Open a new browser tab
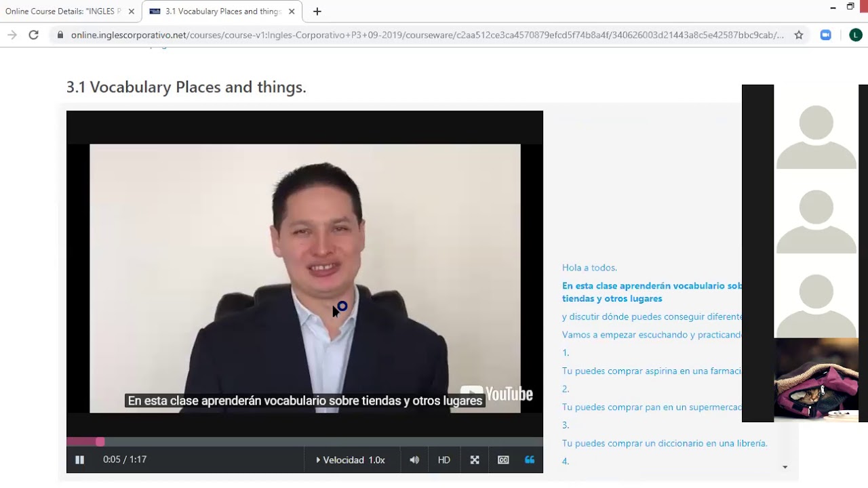Image resolution: width=868 pixels, height=488 pixels. pyautogui.click(x=317, y=12)
